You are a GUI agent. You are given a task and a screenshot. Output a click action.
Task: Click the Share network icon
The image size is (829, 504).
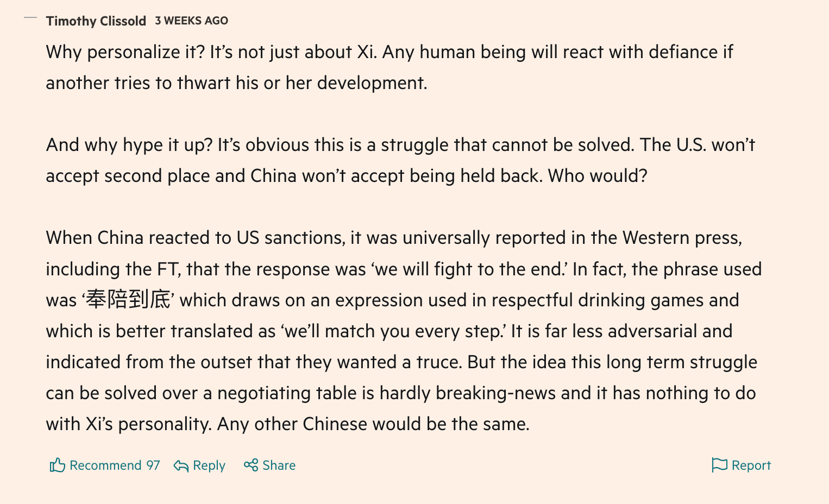pyautogui.click(x=251, y=465)
